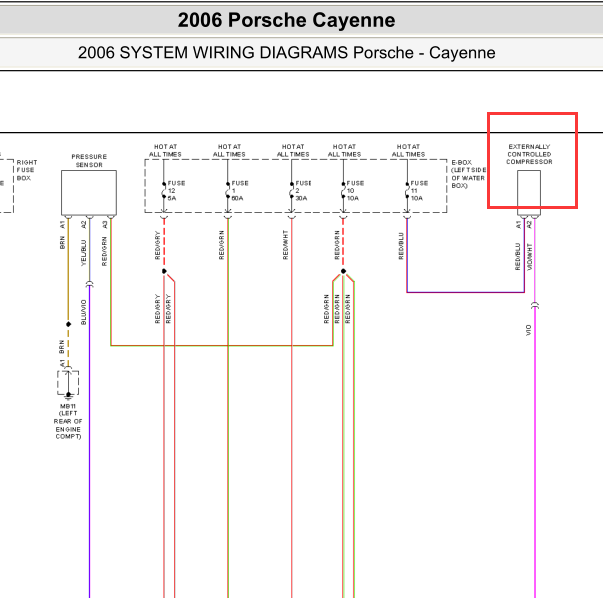603x598 pixels.
Task: Click the externally controlled compressor component box
Action: click(x=529, y=193)
